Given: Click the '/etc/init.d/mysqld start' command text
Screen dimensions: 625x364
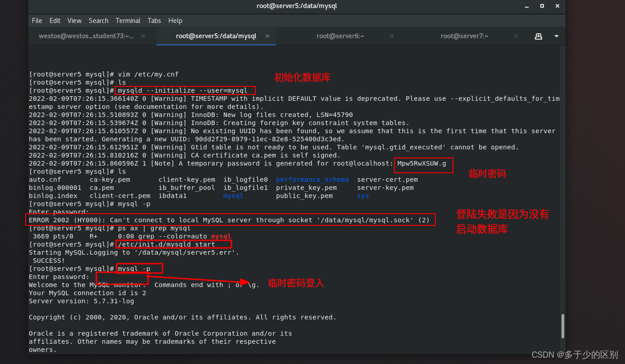Looking at the screenshot, I should click(167, 244).
